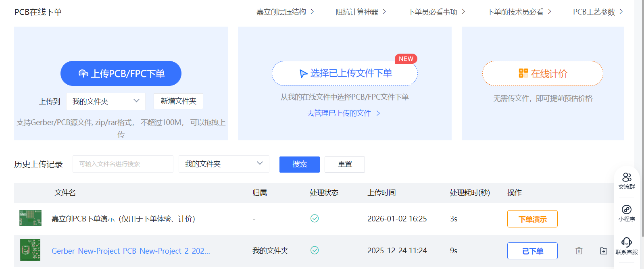Click the 处理状态 column header
Screen dimensions: 644x269
pyautogui.click(x=324, y=192)
